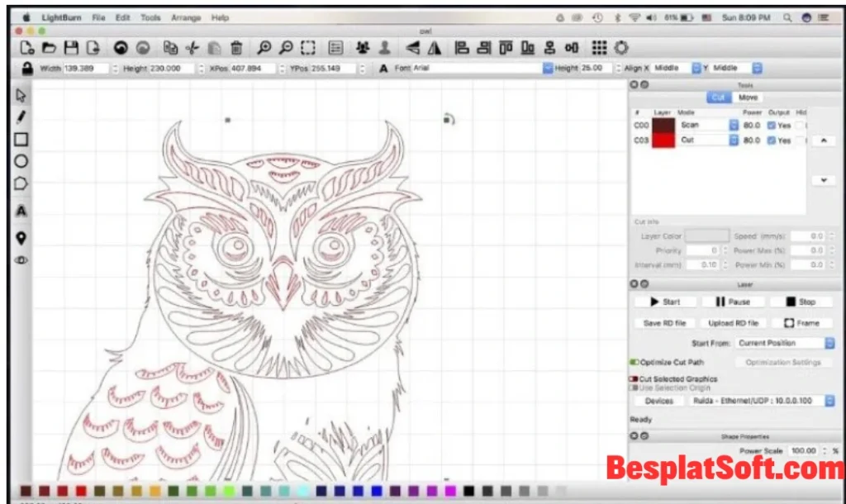Select a red swatch from the color palette strip
The image size is (846, 504).
(x=80, y=490)
